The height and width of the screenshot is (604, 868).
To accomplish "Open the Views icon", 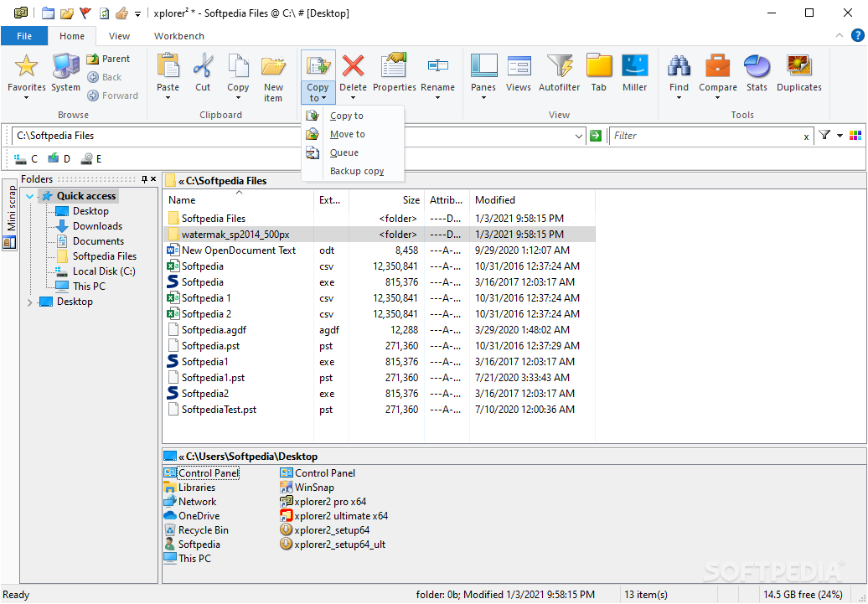I will [x=518, y=66].
